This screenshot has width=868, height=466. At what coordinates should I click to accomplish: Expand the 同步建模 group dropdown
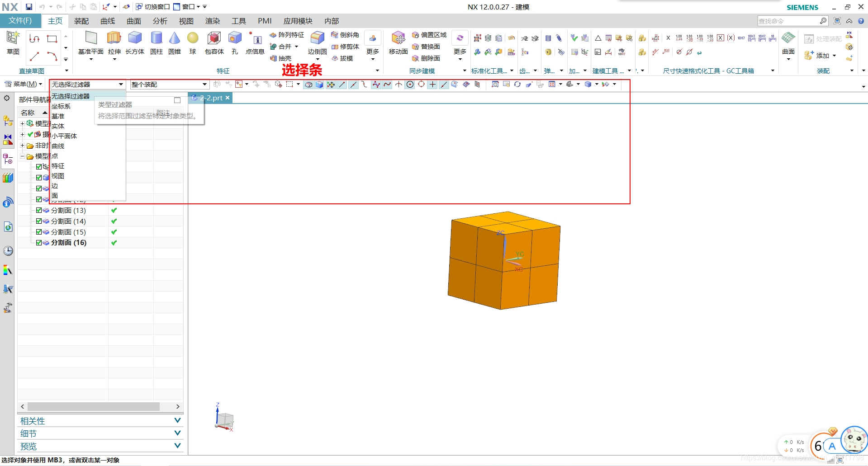click(465, 71)
